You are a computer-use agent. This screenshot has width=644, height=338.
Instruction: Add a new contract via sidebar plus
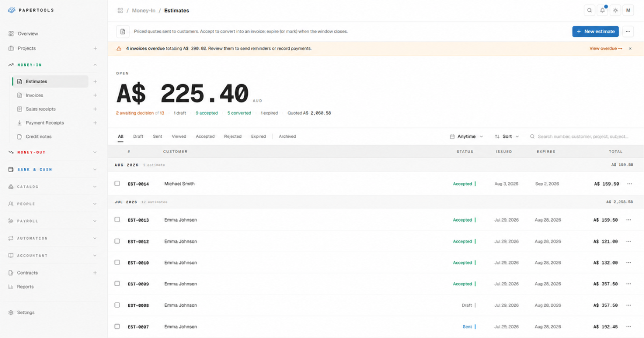click(x=96, y=273)
